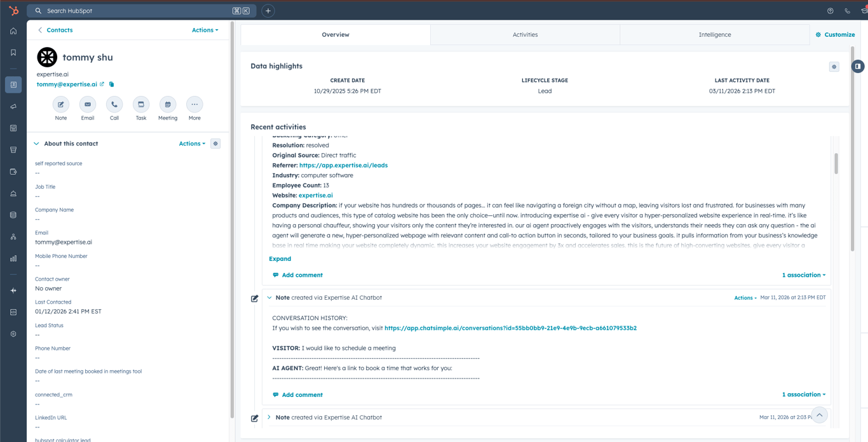Viewport: 868px width, 442px height.
Task: Open the expertise.ai website link
Action: 316,196
